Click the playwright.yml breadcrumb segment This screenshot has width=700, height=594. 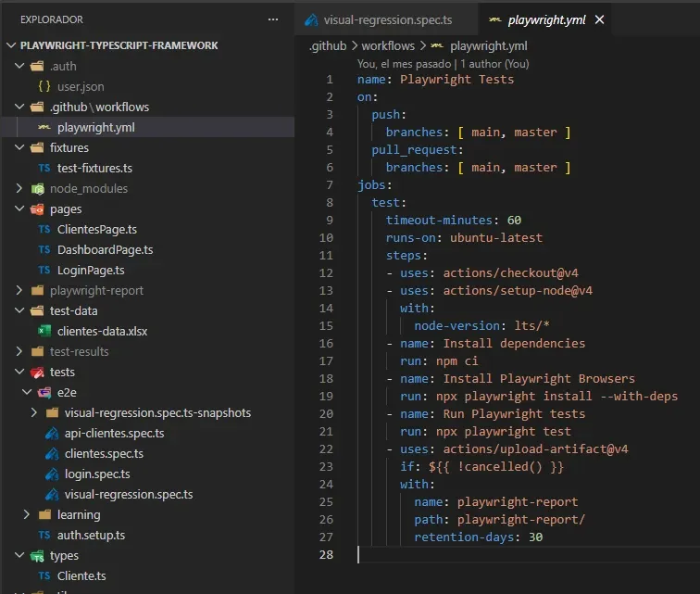pyautogui.click(x=488, y=45)
